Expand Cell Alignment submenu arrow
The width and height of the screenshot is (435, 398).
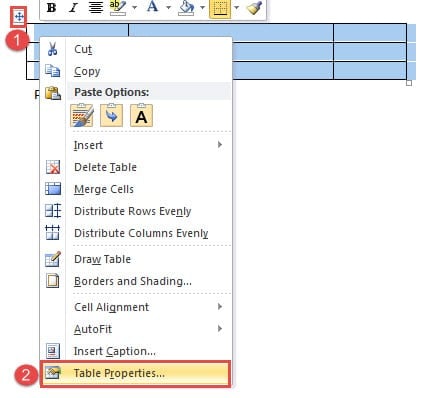coord(220,307)
